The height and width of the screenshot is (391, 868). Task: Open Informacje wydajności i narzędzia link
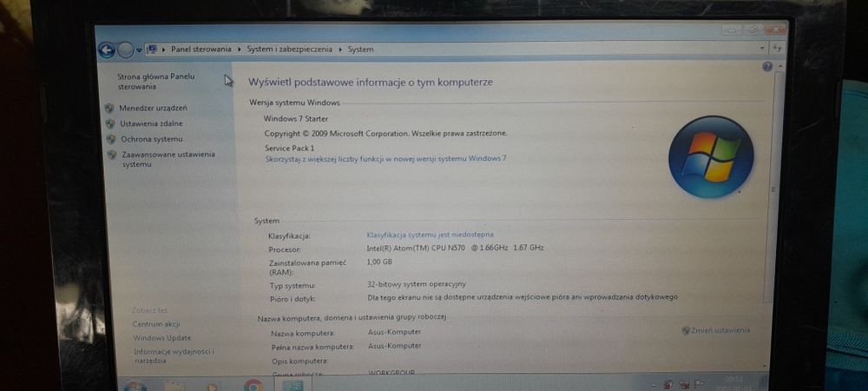point(174,356)
